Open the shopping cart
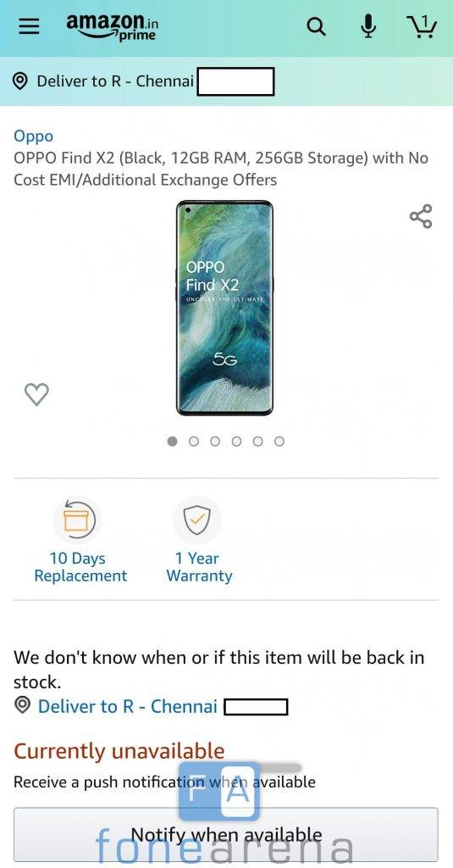Viewport: 453px width, 868px height. [x=422, y=26]
